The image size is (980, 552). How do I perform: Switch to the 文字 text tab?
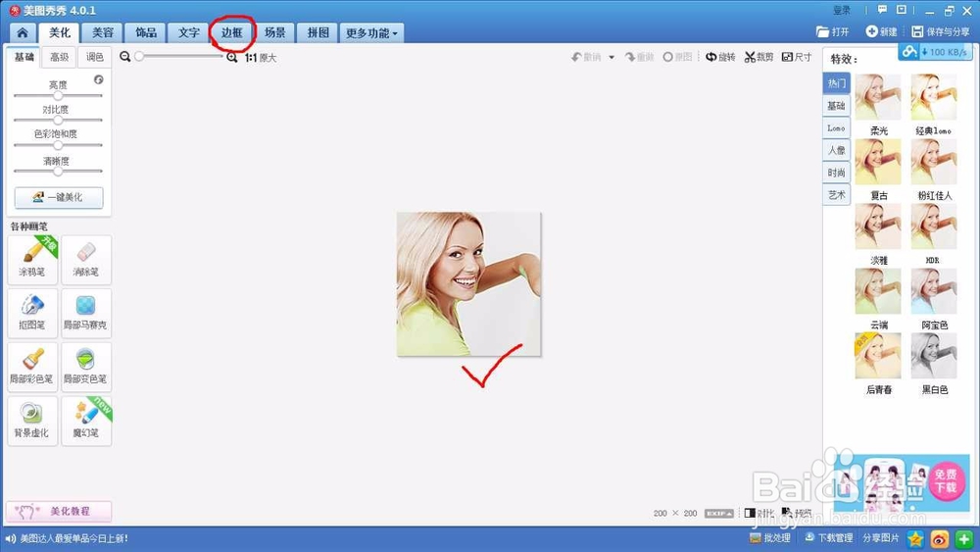[189, 32]
